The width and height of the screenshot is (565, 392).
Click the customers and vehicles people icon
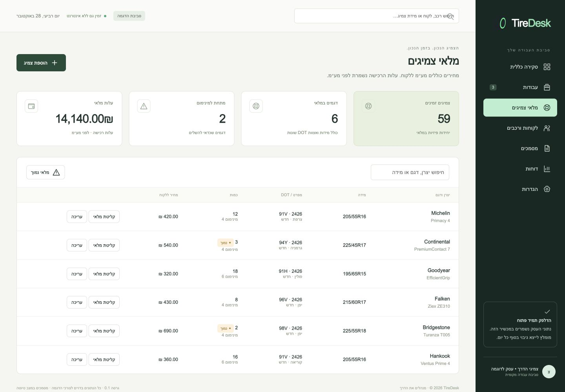547,128
